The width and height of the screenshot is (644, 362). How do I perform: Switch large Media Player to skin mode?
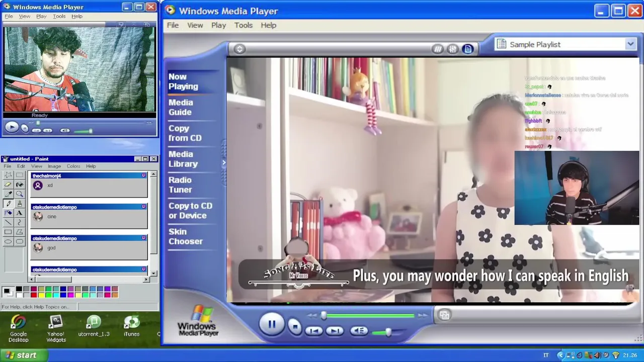pos(444,315)
